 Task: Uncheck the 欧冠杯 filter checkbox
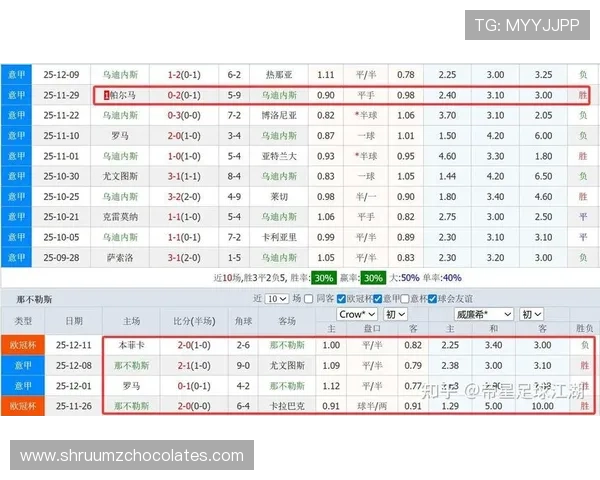341,299
